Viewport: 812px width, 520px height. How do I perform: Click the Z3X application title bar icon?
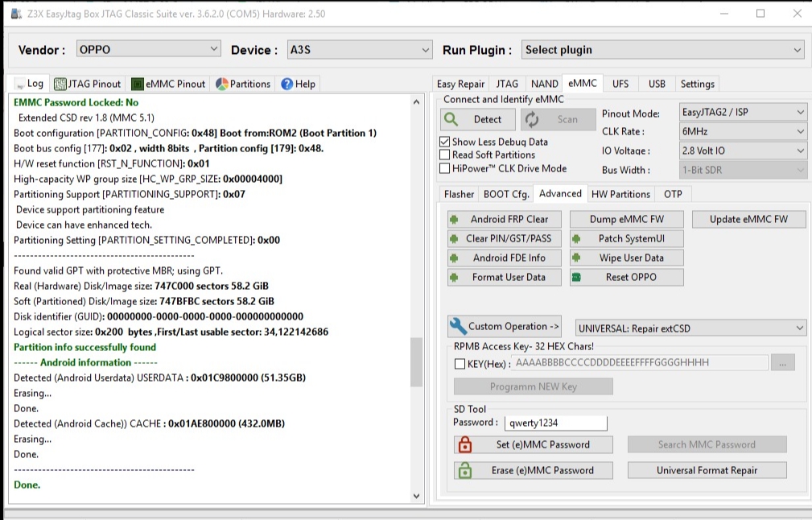(16, 14)
